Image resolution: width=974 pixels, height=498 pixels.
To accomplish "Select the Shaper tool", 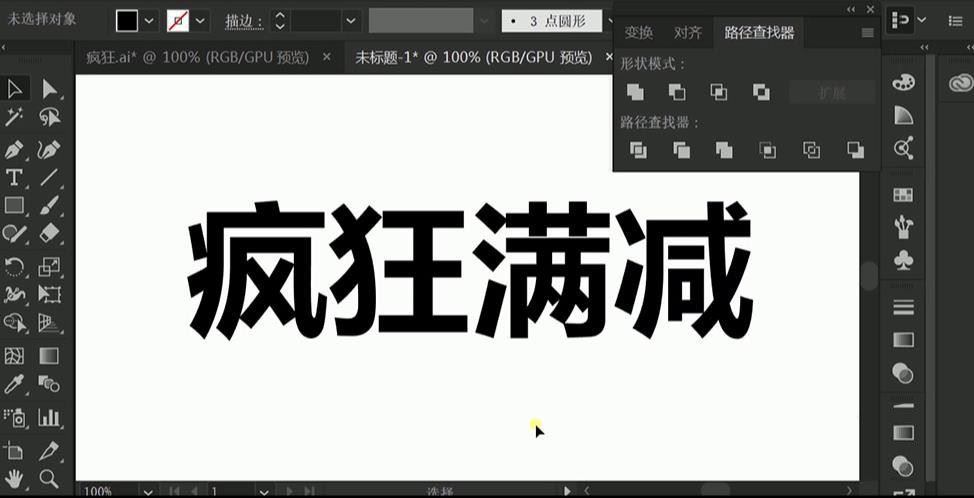I will (14, 233).
